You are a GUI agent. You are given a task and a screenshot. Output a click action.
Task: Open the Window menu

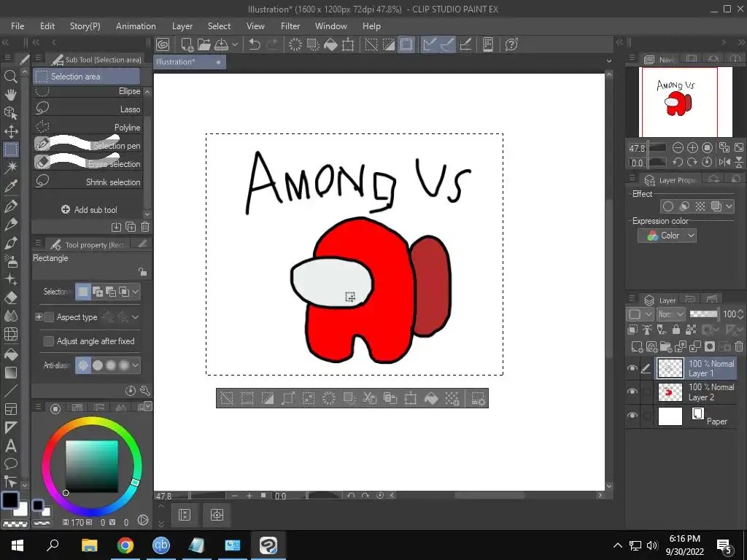point(331,26)
